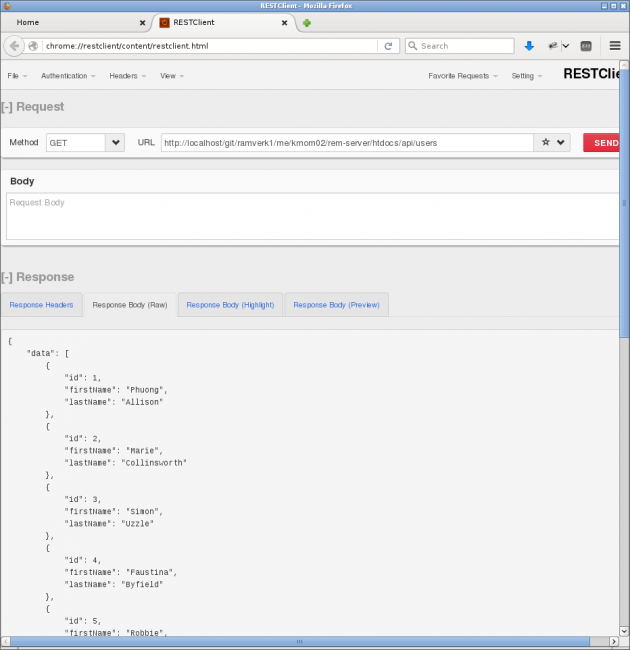Expand the URL history dropdown arrow

pyautogui.click(x=561, y=143)
